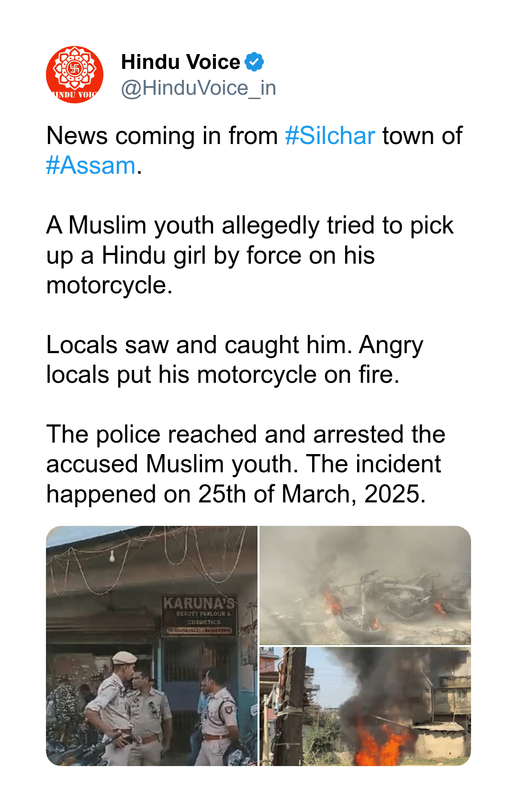
Task: Click the hanging light bulb in the photo
Action: (112, 556)
